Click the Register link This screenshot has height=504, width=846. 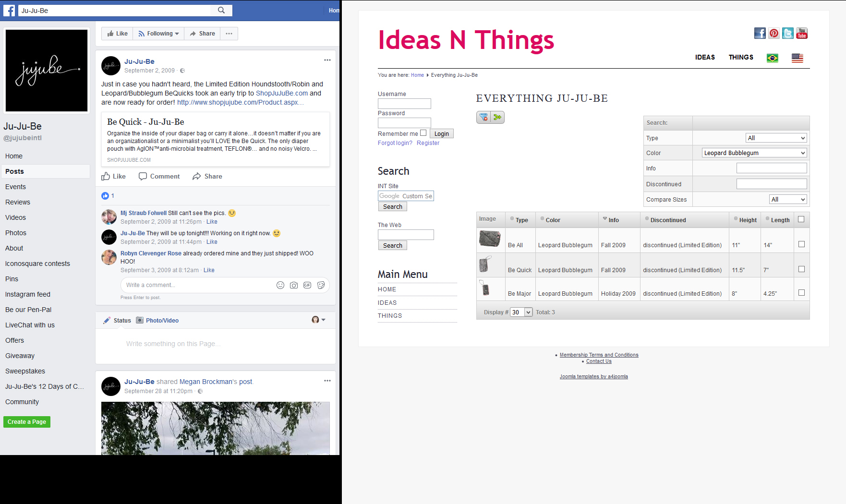(428, 143)
